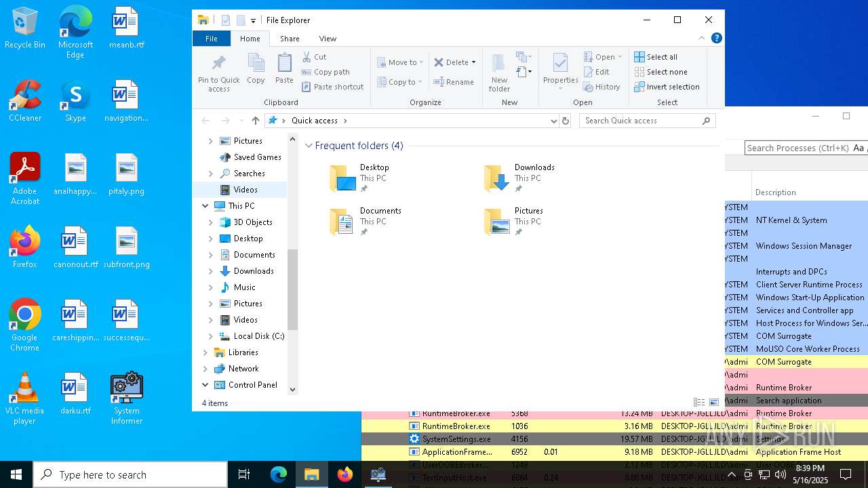868x488 pixels.
Task: Click the Task View taskbar button
Action: 244,474
